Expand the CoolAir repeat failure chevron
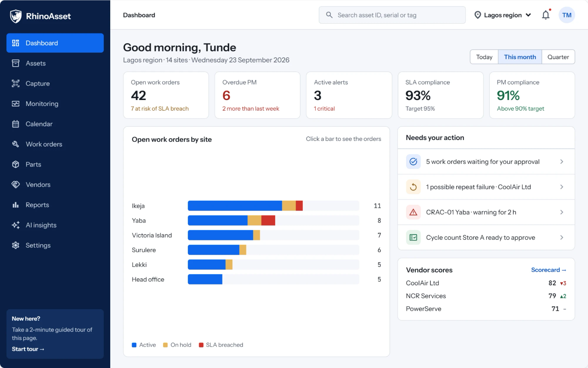588x368 pixels. [562, 187]
